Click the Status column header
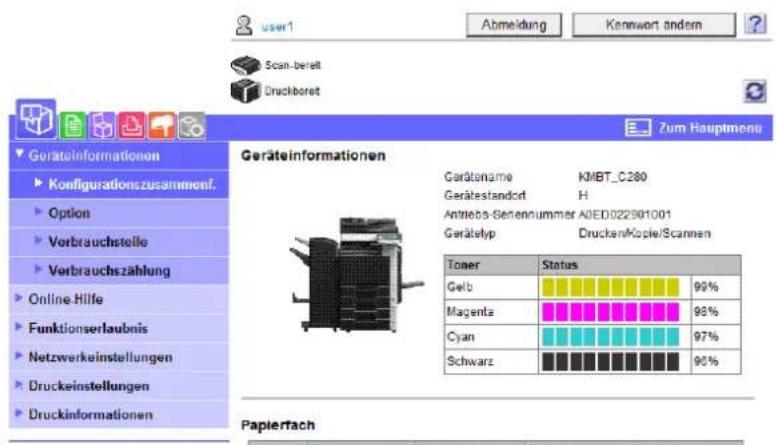 [640, 265]
